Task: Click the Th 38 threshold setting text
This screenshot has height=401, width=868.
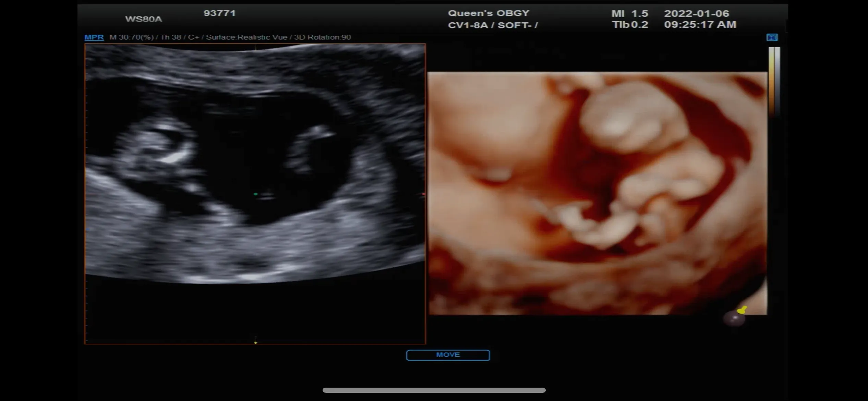Action: pyautogui.click(x=171, y=37)
